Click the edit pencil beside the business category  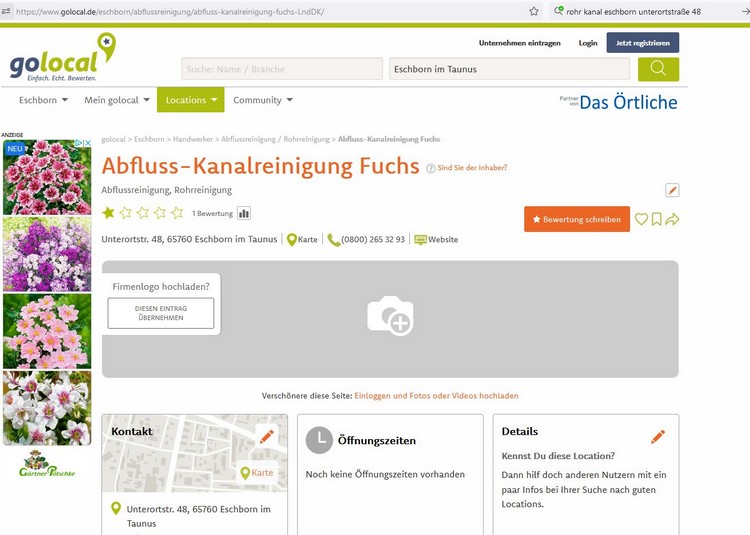pos(672,190)
